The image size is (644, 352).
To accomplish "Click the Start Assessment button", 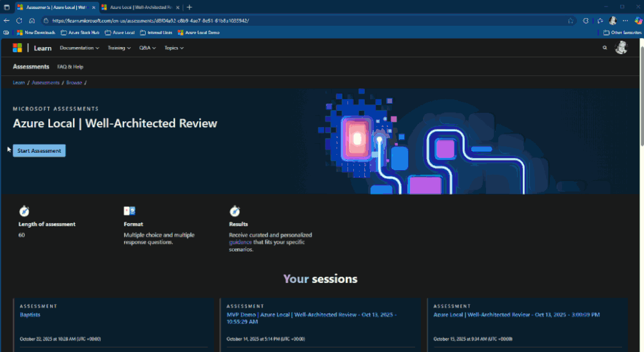I will (39, 151).
